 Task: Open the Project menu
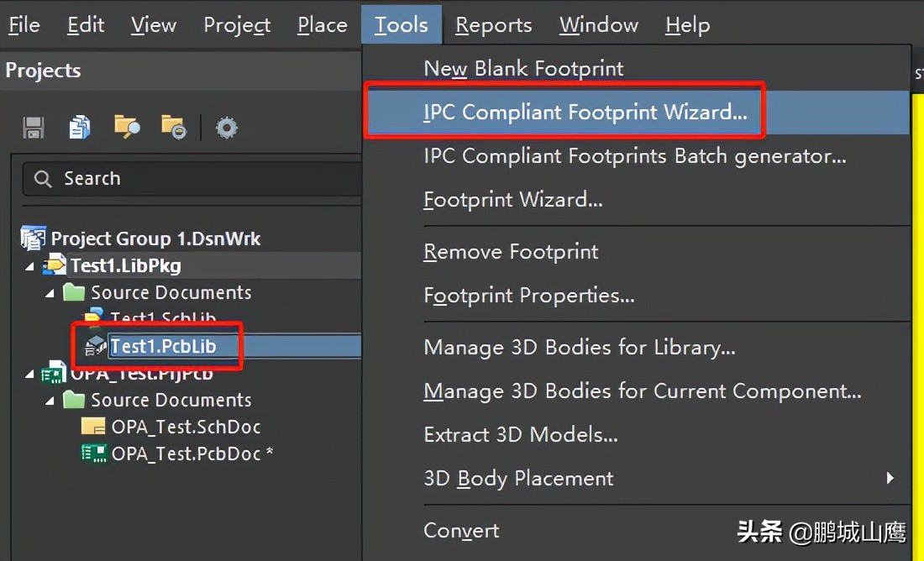237,24
